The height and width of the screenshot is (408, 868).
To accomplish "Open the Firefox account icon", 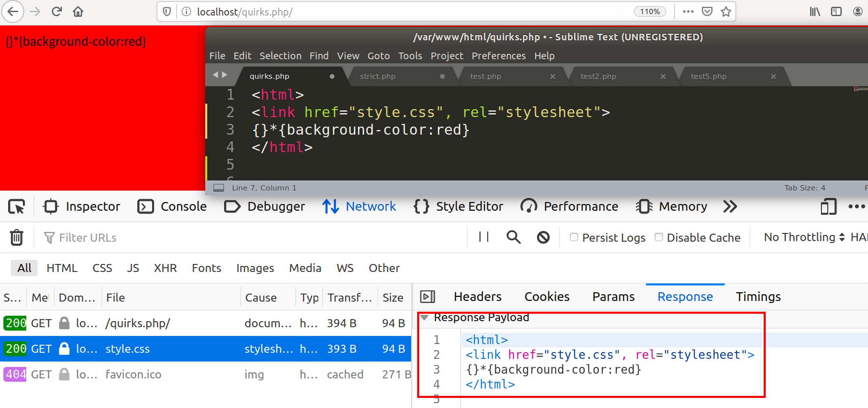I will (858, 12).
